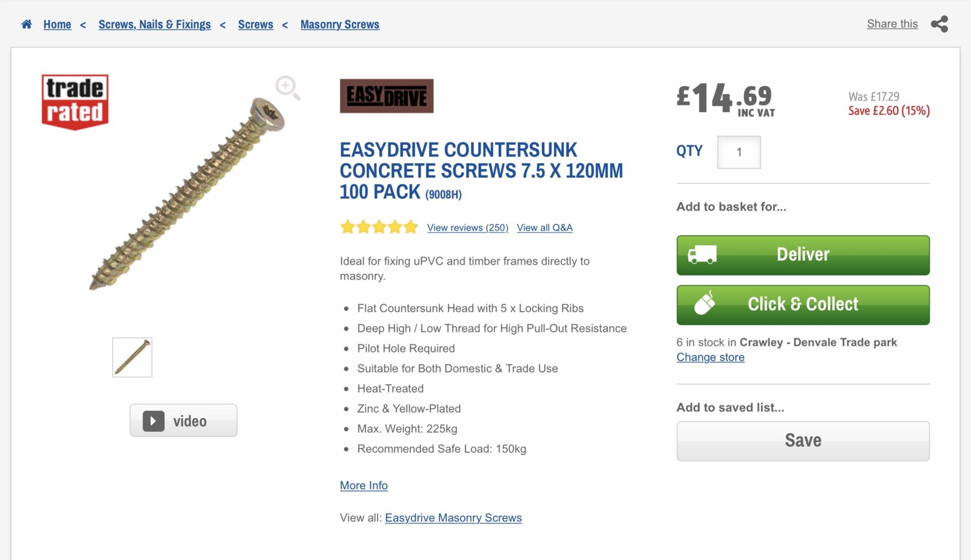Add to basket for delivery
Screen dimensions: 971x560
click(803, 255)
